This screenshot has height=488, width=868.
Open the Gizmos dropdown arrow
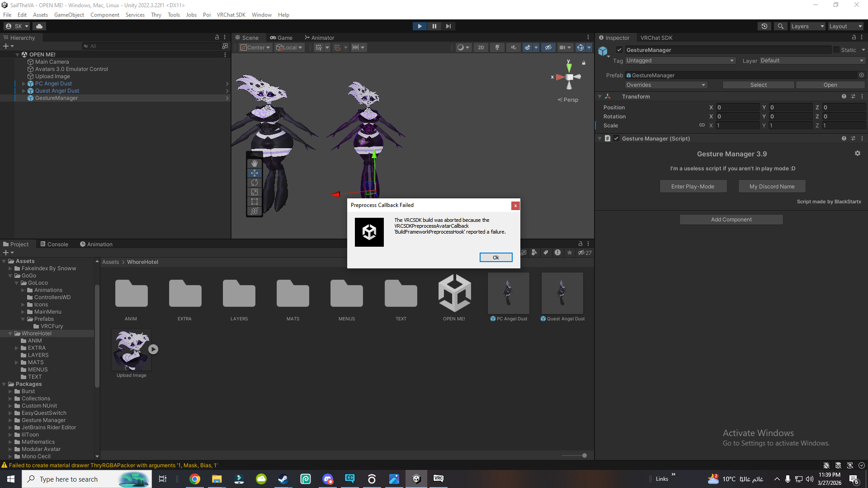point(589,47)
